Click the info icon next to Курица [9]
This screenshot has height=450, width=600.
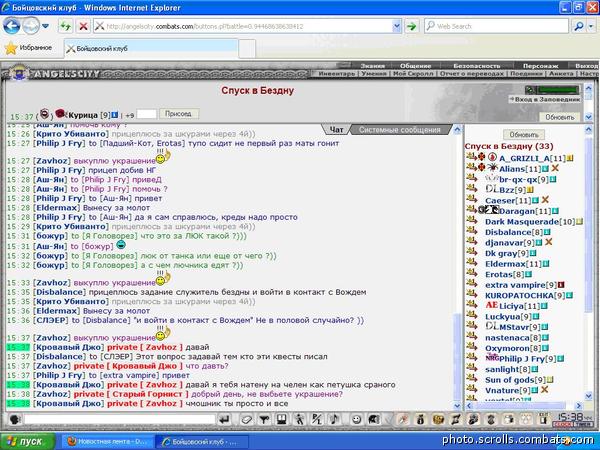tap(115, 114)
